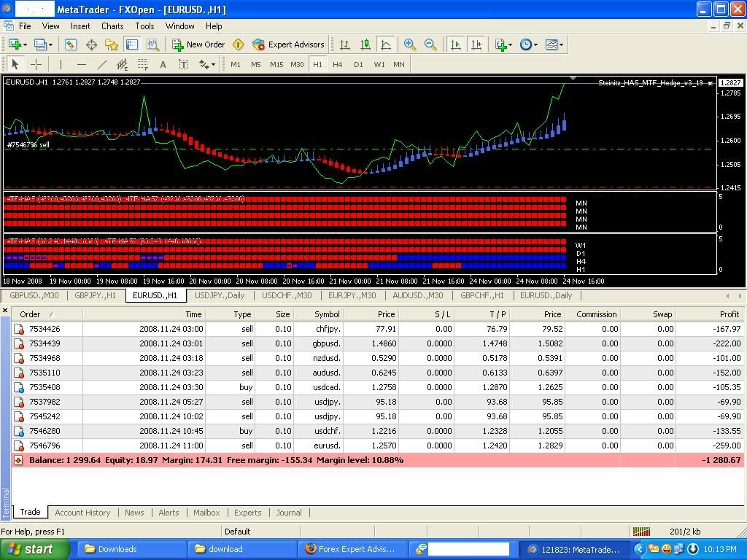The height and width of the screenshot is (560, 747).
Task: Expand the New Chart dropdown arrow
Action: pos(26,44)
